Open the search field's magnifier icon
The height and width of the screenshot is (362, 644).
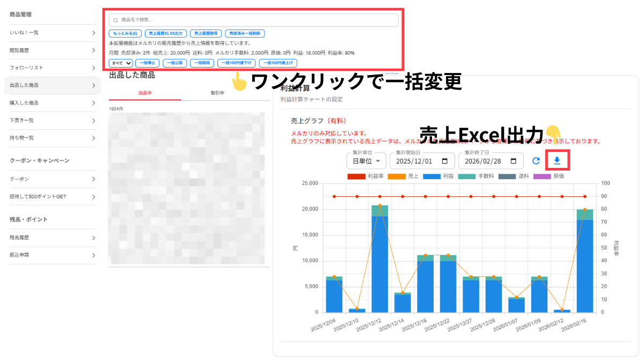(x=115, y=20)
